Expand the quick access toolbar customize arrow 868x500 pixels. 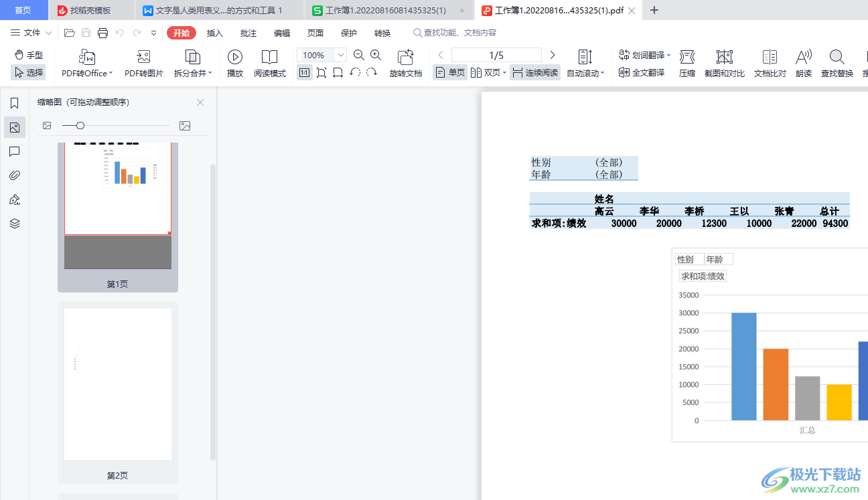tap(153, 33)
